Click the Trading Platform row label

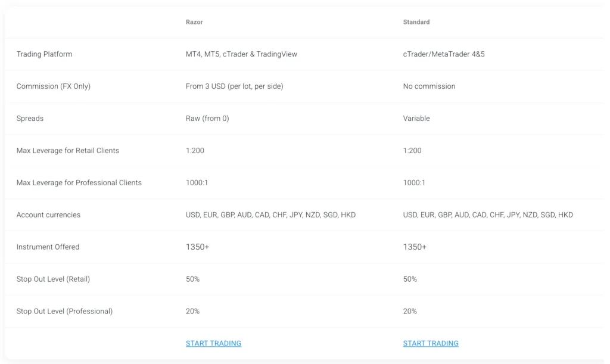tap(44, 54)
